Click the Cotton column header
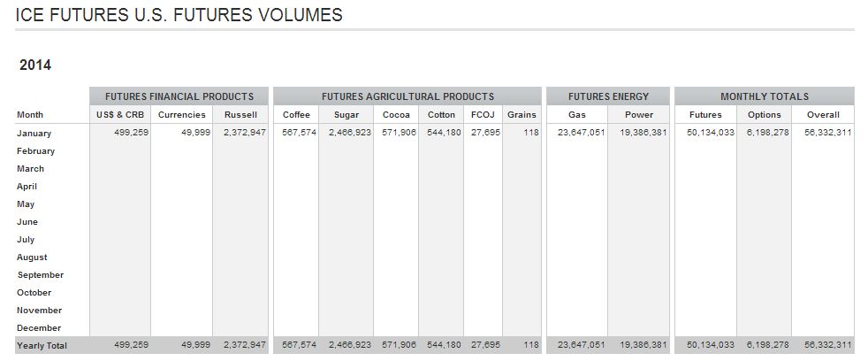The width and height of the screenshot is (868, 361). pos(441,115)
